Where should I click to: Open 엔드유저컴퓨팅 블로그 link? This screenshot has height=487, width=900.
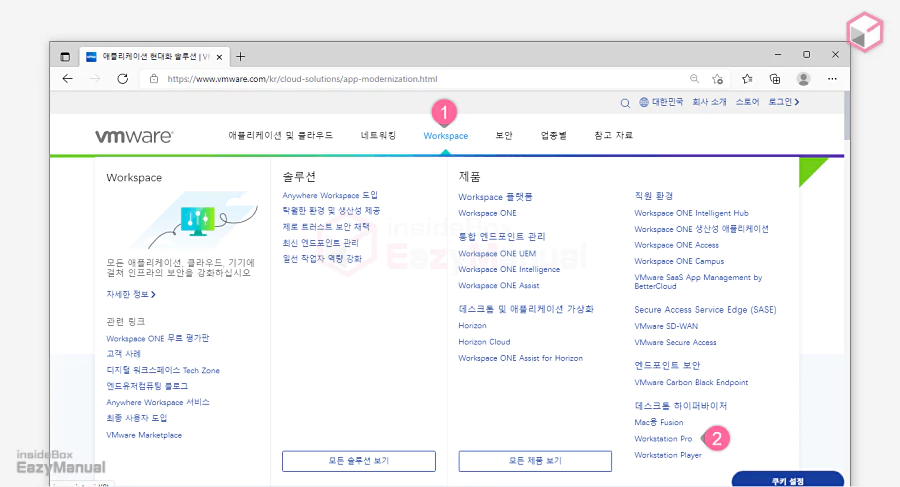click(x=147, y=386)
